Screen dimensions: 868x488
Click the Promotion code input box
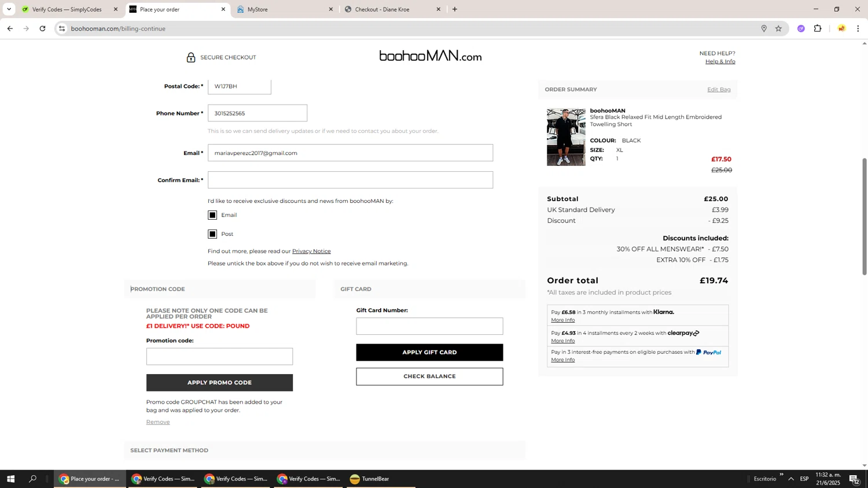[x=219, y=356]
